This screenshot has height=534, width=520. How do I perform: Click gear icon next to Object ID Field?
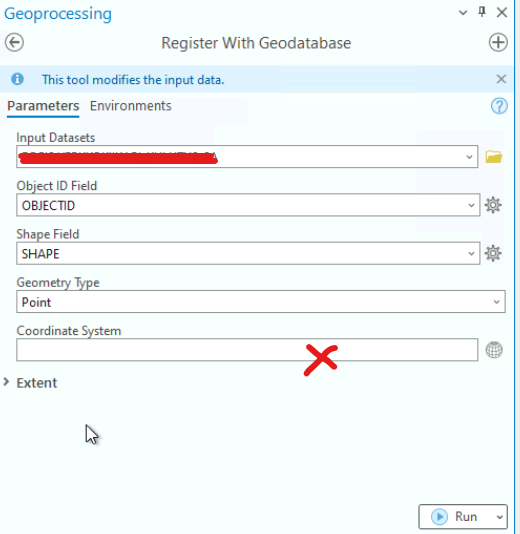(x=493, y=205)
